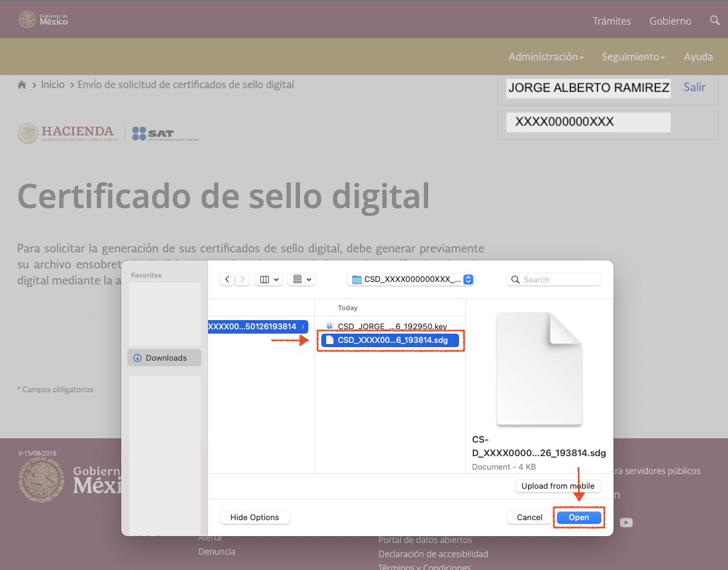Click the home icon in breadcrumb
728x570 pixels.
click(x=22, y=84)
